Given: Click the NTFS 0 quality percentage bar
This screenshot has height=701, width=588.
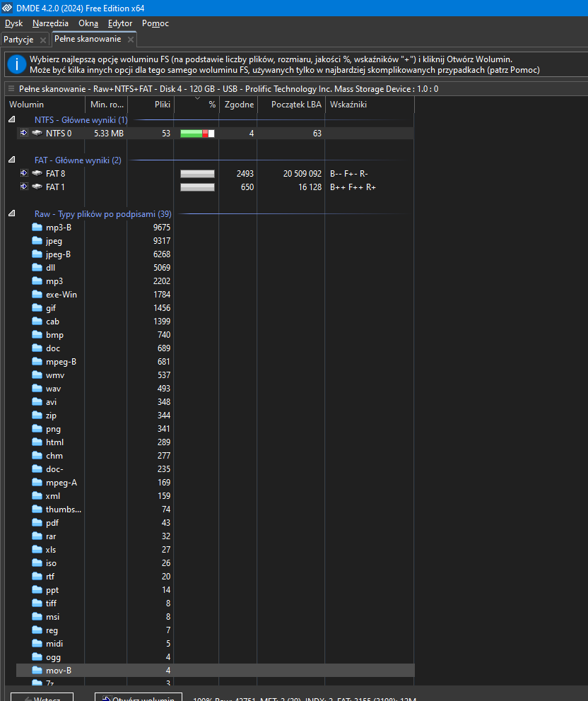Looking at the screenshot, I should [x=197, y=134].
